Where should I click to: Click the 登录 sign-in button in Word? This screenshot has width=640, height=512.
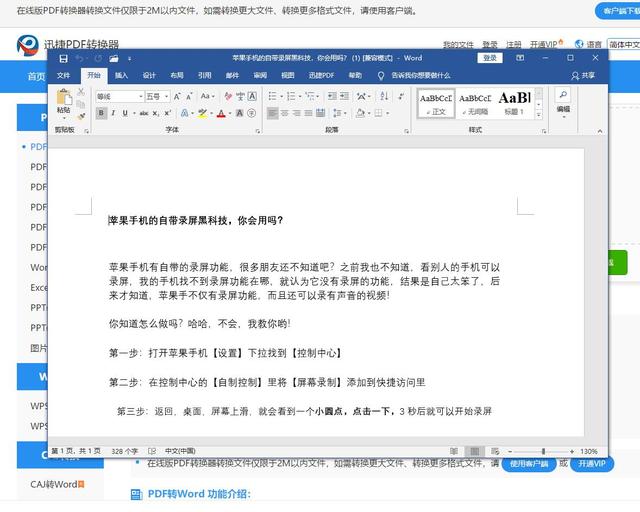tap(490, 58)
